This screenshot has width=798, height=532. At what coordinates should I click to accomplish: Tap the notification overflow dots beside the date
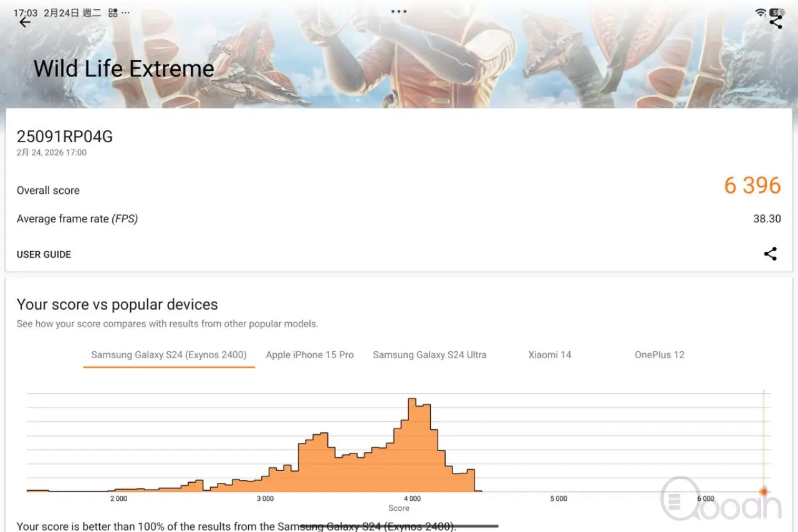click(125, 12)
